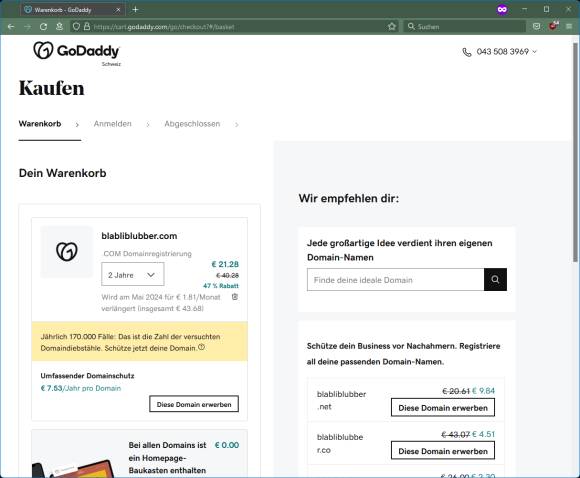The image size is (580, 478).
Task: Expand the phone number 043 508 3969 dropdown
Action: 534,52
